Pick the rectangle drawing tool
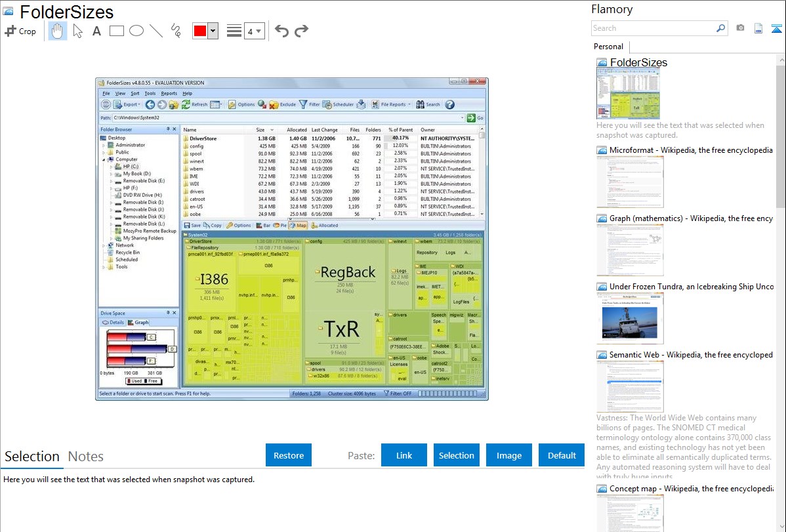 pos(116,31)
